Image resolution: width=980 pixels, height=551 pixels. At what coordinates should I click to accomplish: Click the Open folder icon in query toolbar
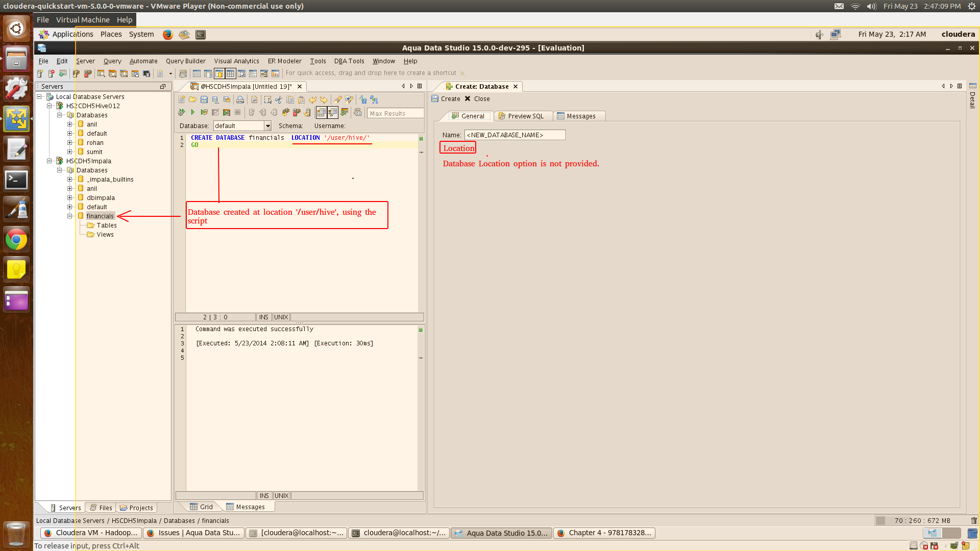coord(192,99)
